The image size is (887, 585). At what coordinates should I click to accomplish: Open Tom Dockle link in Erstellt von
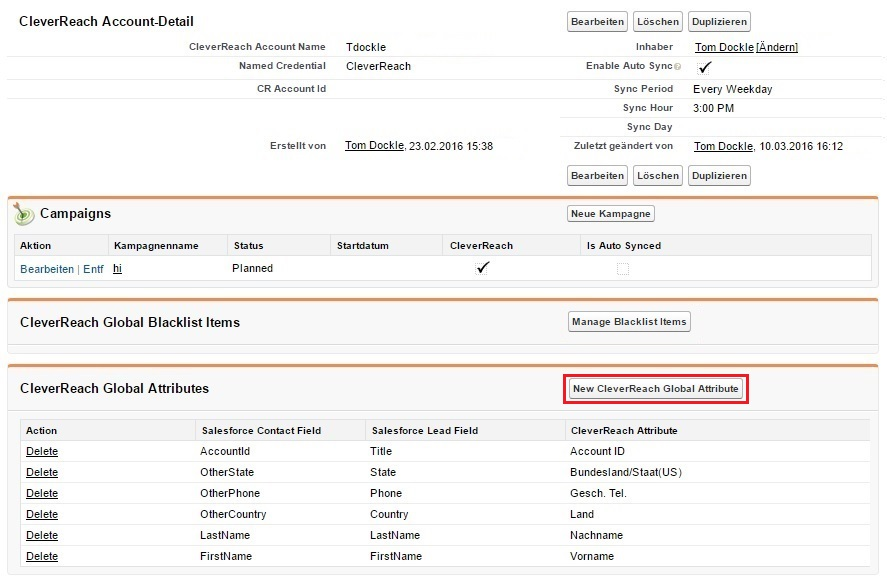374,145
